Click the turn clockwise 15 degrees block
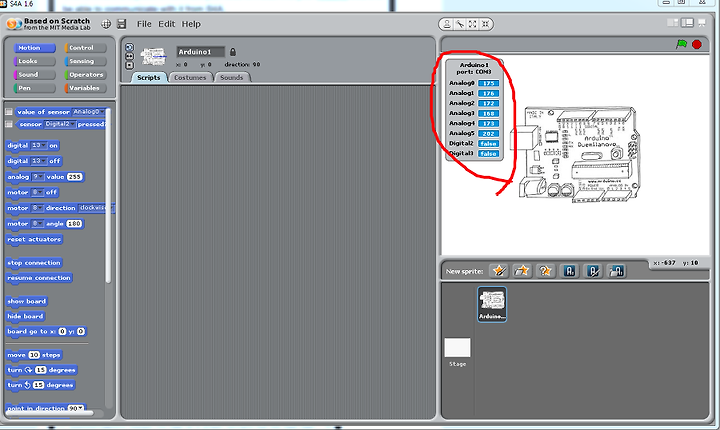Screen dimensions: 720x430 pos(42,370)
